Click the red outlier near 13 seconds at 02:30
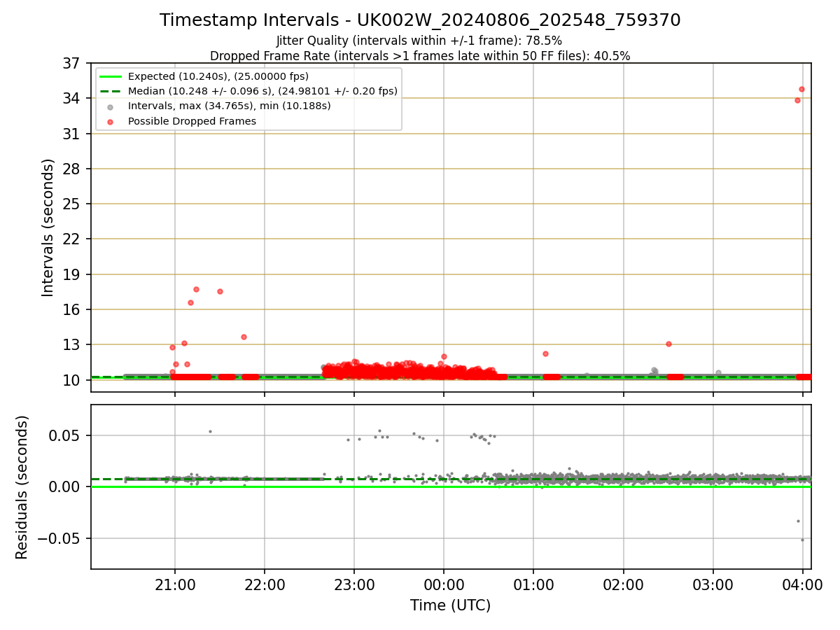840x630 pixels. 668,344
